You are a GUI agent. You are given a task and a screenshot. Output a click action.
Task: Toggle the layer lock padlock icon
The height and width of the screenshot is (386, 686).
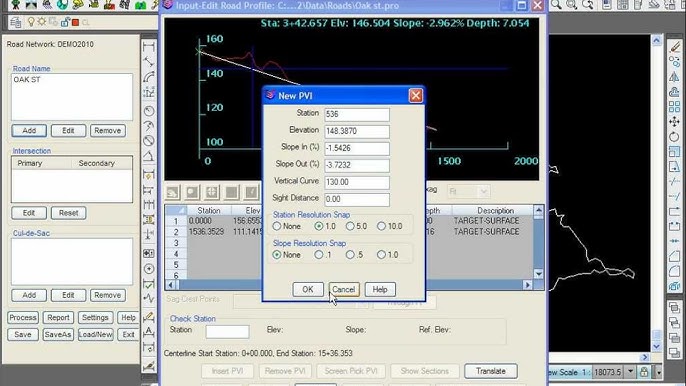coord(65,22)
